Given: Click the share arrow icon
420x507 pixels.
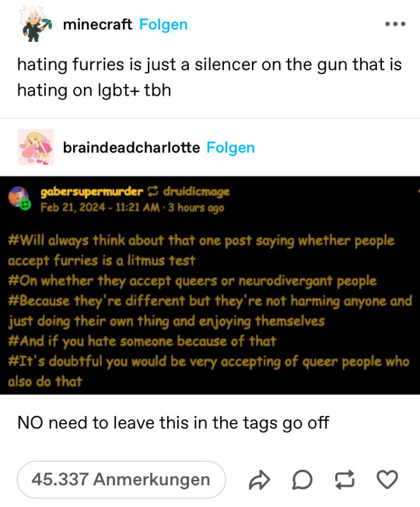Looking at the screenshot, I should pos(259,480).
